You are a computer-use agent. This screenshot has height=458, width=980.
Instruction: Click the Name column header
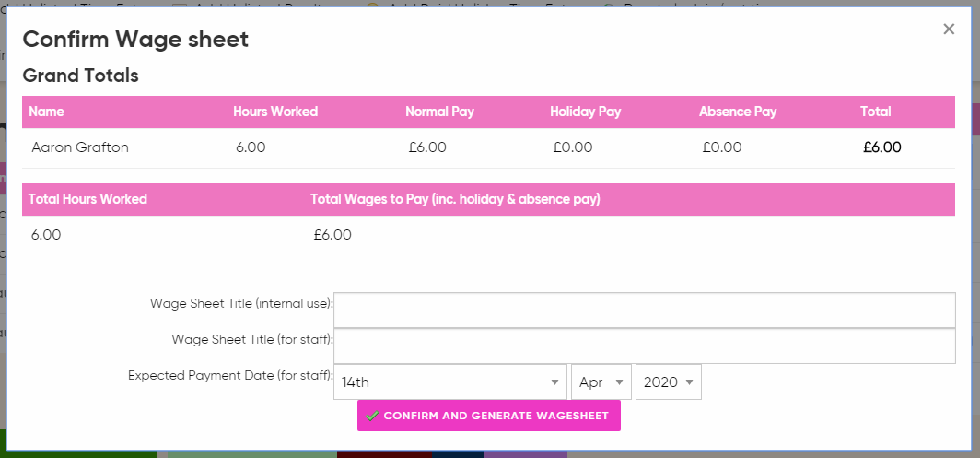46,112
